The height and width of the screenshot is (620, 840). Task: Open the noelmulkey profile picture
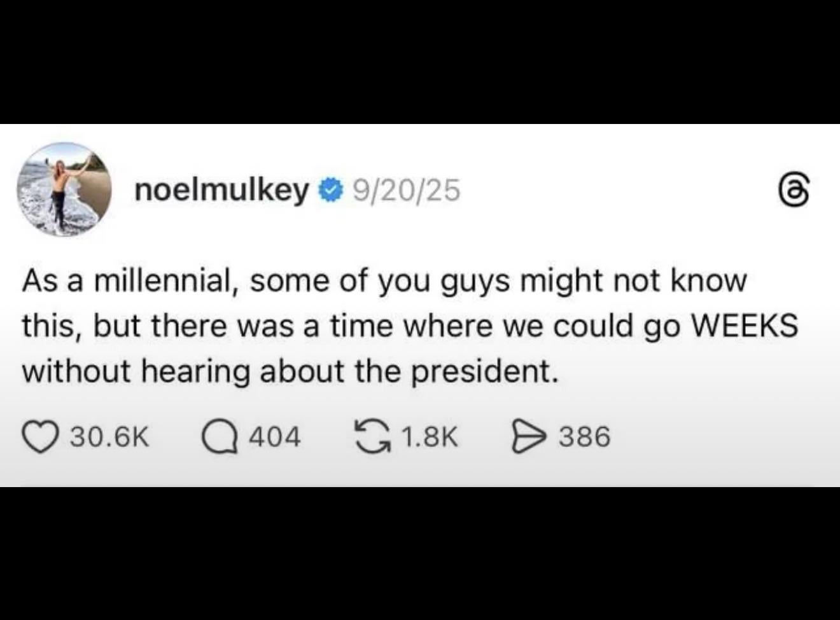point(64,189)
